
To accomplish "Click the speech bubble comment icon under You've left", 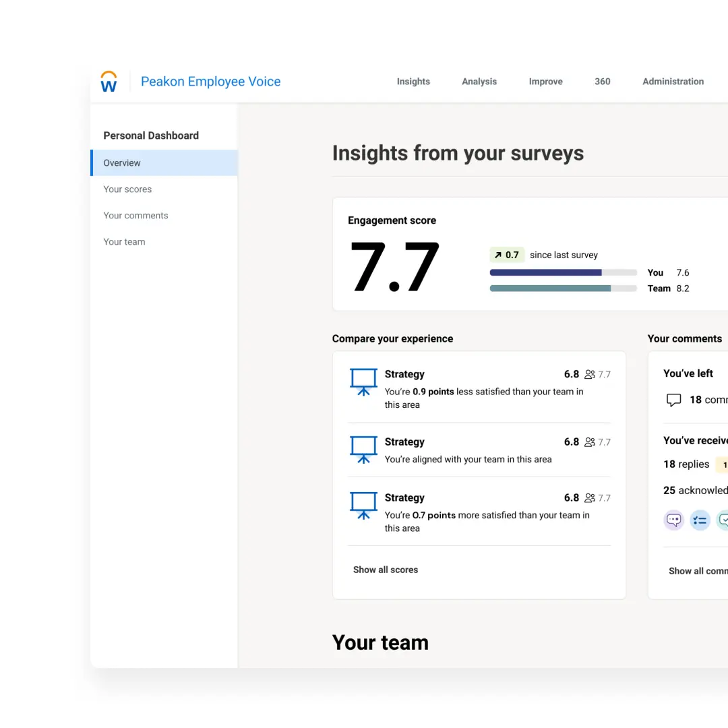I will pos(673,399).
